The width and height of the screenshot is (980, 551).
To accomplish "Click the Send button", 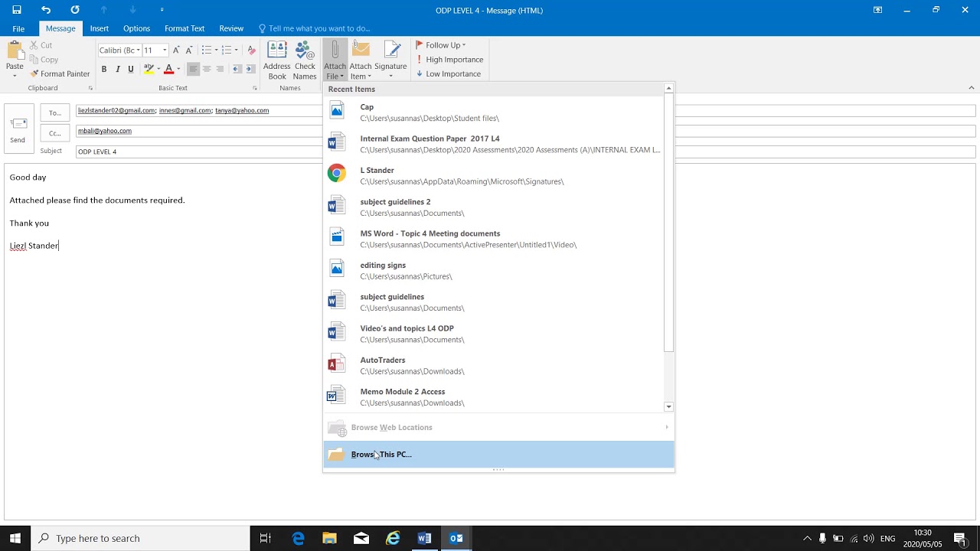I will (x=18, y=128).
